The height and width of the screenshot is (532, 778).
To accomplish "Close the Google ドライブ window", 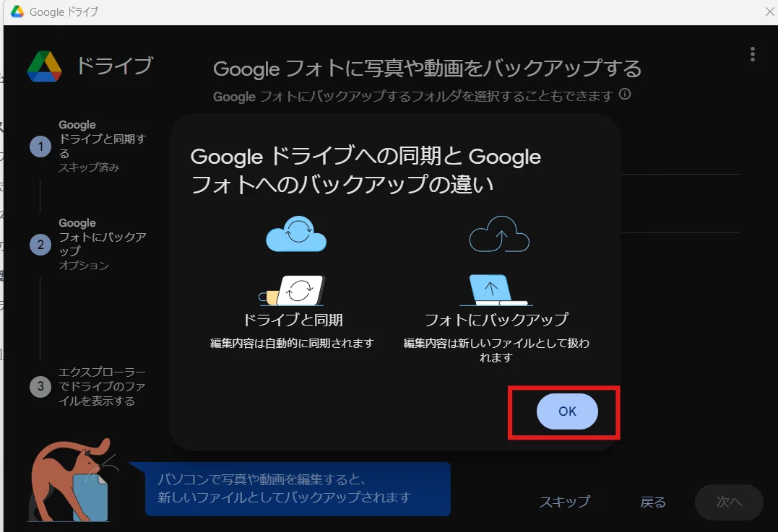I will [769, 12].
